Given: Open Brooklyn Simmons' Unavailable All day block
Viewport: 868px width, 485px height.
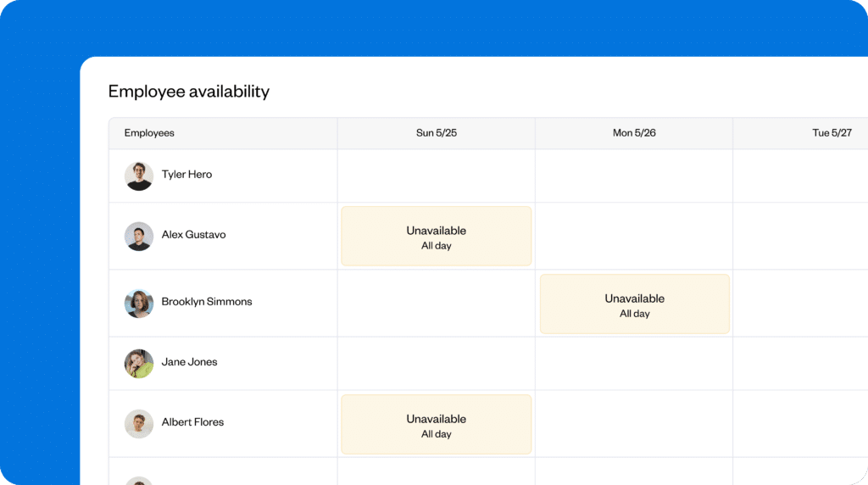Looking at the screenshot, I should 634,304.
